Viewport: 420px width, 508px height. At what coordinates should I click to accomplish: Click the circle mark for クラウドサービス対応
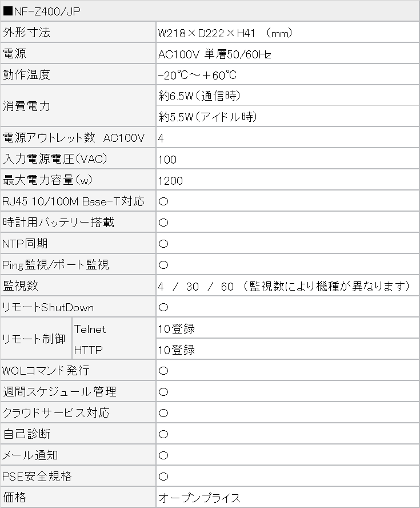tap(163, 413)
